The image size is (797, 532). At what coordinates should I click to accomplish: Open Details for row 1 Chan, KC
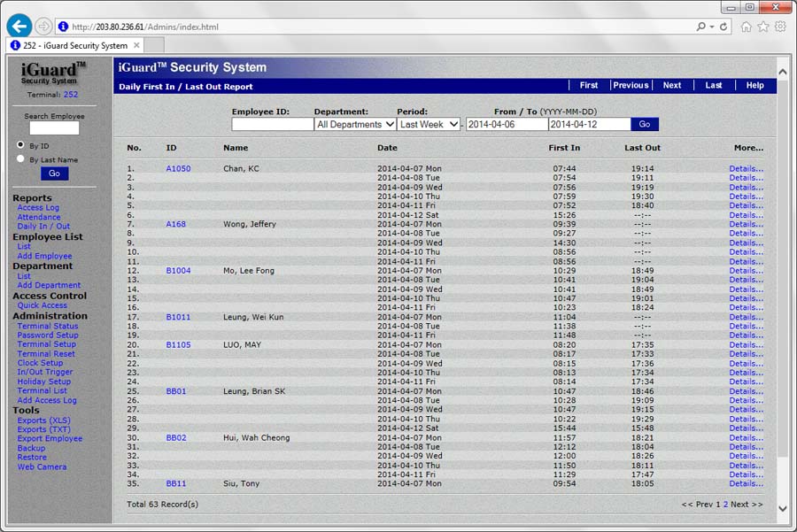click(747, 168)
